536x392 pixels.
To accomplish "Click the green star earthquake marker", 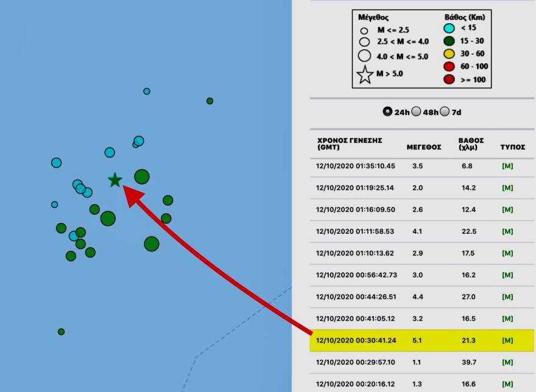I will [x=115, y=180].
